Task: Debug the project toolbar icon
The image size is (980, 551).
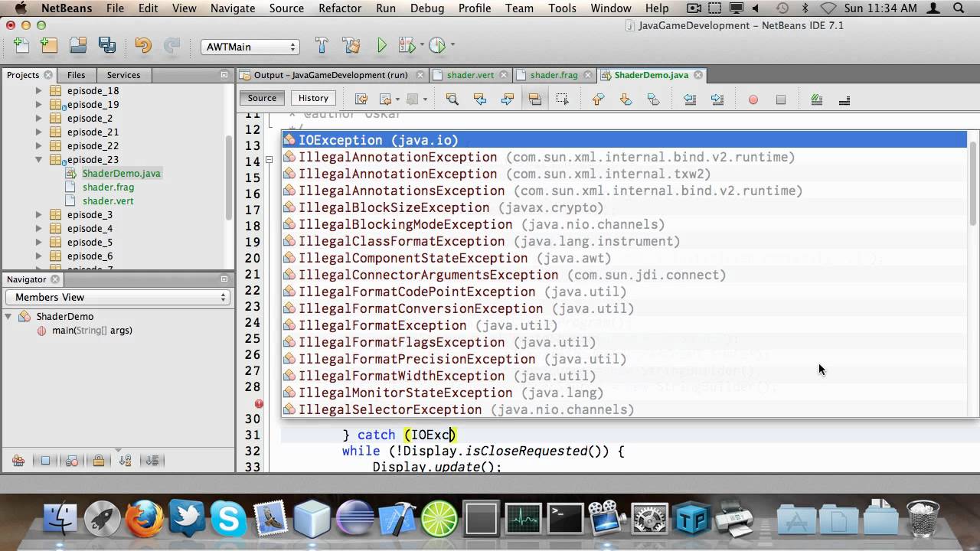Action: click(x=407, y=46)
